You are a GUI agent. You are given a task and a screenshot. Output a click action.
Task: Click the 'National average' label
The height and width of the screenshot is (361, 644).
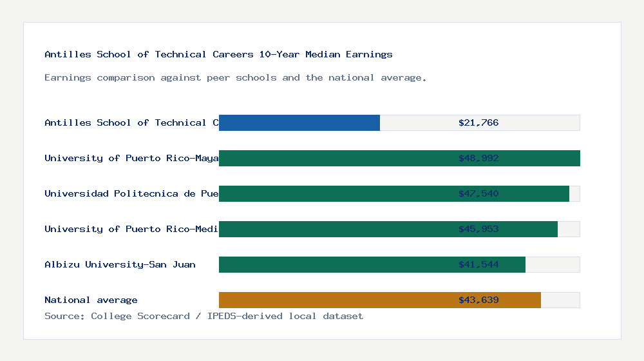coord(91,300)
